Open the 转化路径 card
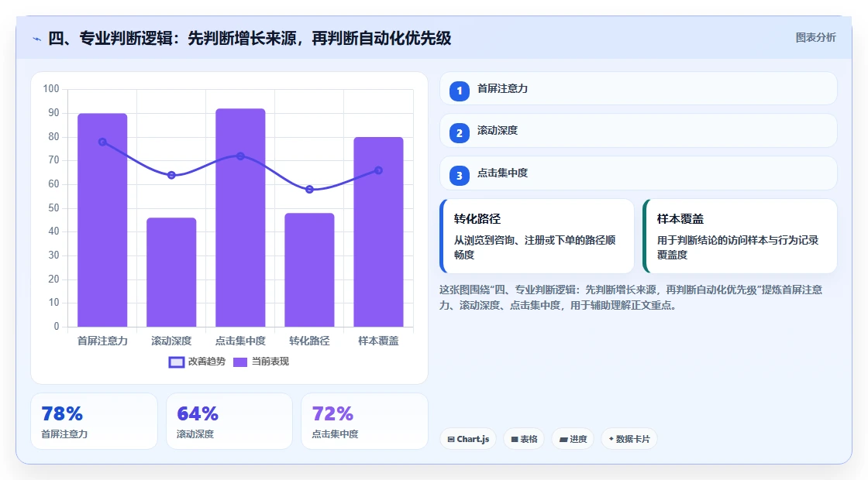This screenshot has height=480, width=868. coord(537,236)
